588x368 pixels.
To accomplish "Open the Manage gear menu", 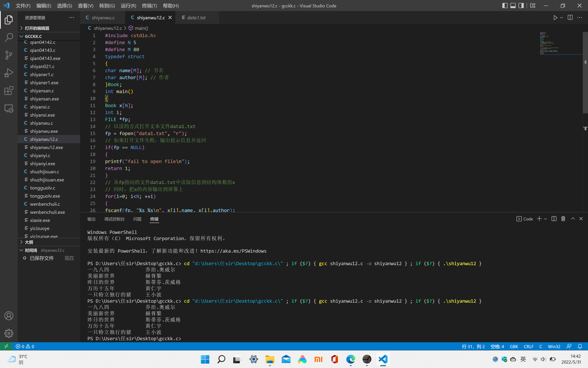I will pyautogui.click(x=9, y=333).
